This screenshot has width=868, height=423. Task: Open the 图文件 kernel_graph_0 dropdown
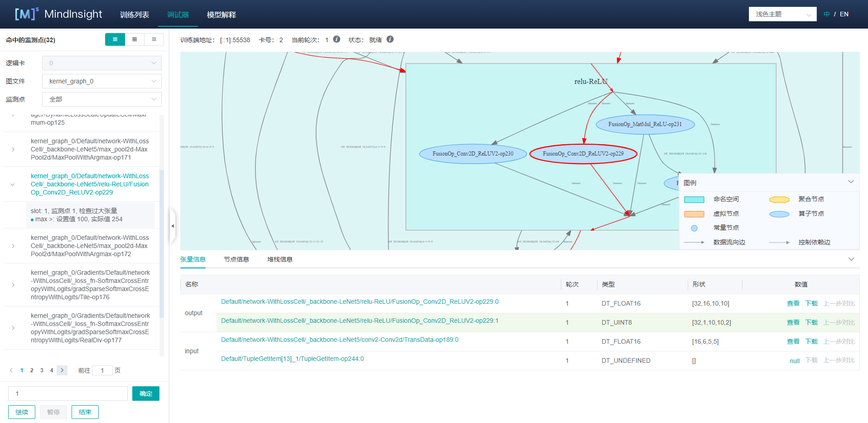point(102,81)
